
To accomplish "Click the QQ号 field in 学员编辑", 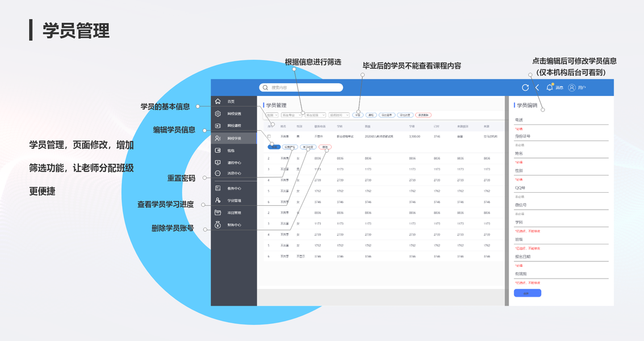I will (561, 188).
